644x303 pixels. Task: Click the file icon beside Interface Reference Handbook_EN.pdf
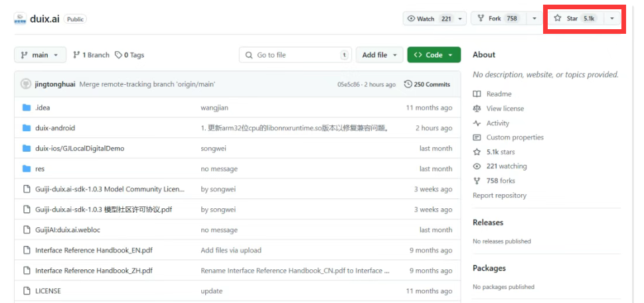(27, 250)
